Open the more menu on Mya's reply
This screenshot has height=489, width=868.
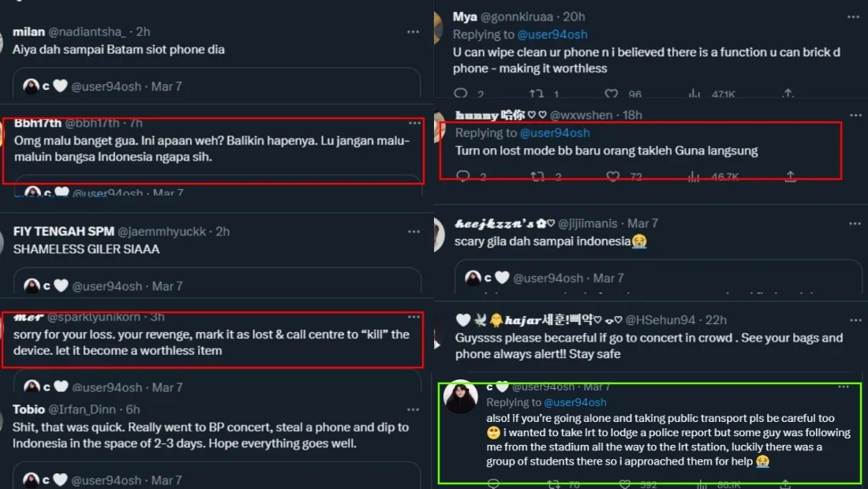[855, 17]
